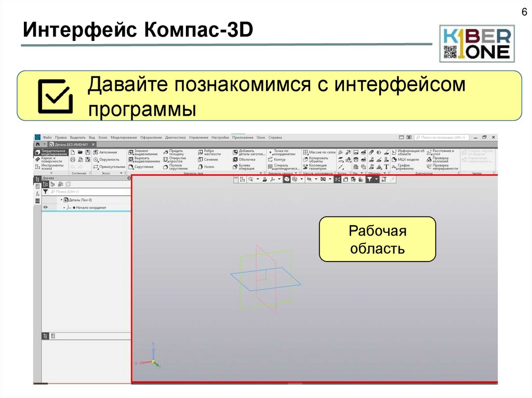Open the Файл menu
532x398 pixels.
click(47, 138)
